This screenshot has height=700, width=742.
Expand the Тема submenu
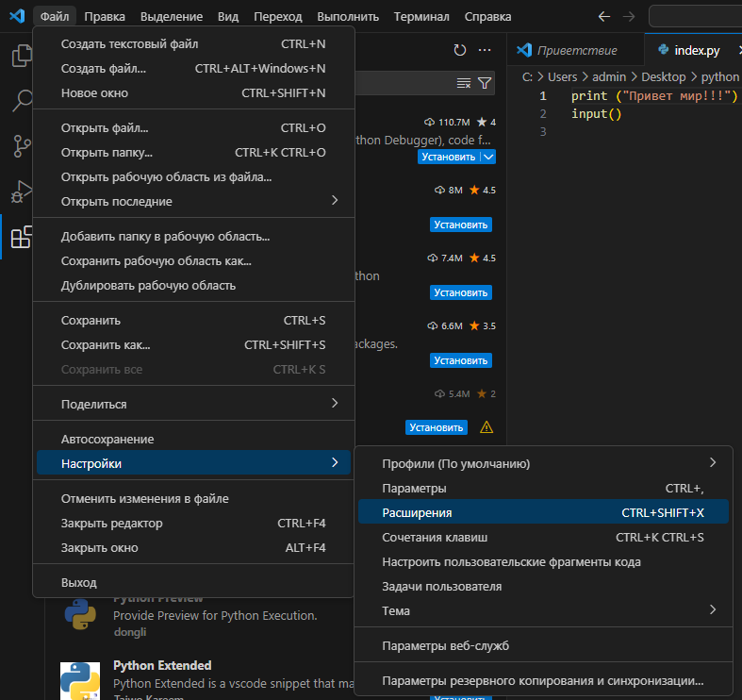click(x=543, y=611)
